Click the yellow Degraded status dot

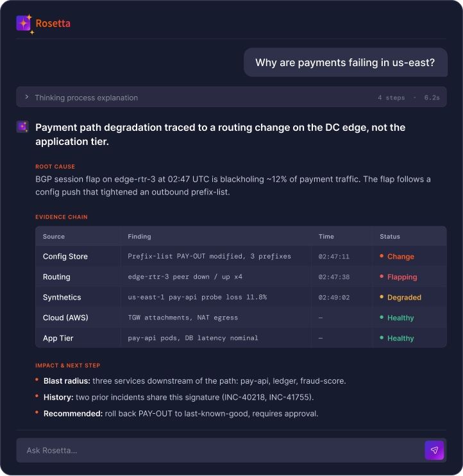pyautogui.click(x=382, y=297)
